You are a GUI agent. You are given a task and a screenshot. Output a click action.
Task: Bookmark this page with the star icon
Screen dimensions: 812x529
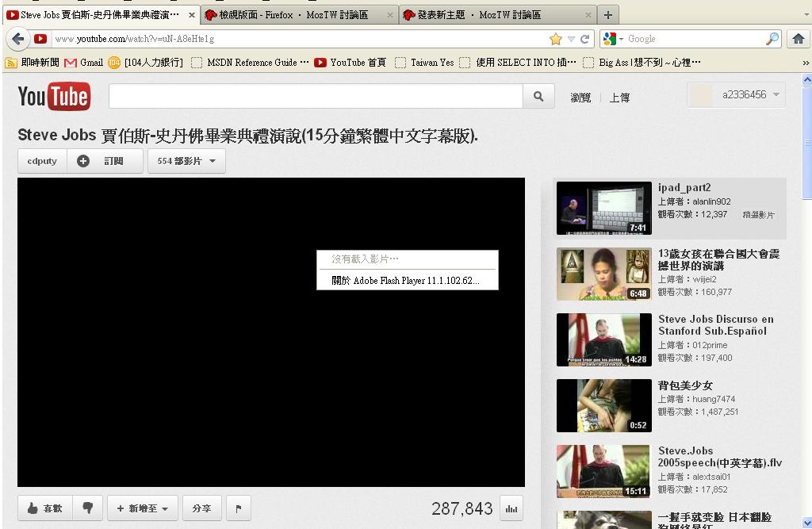click(x=555, y=39)
